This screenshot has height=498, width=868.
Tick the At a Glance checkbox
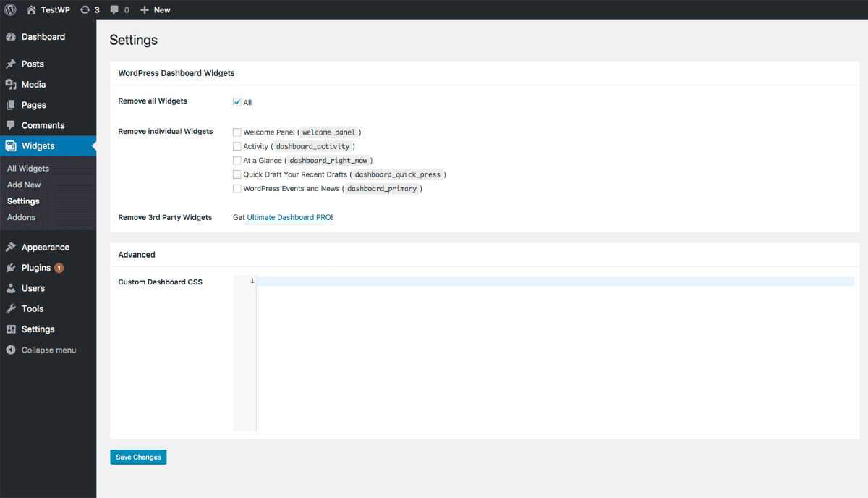(x=237, y=161)
